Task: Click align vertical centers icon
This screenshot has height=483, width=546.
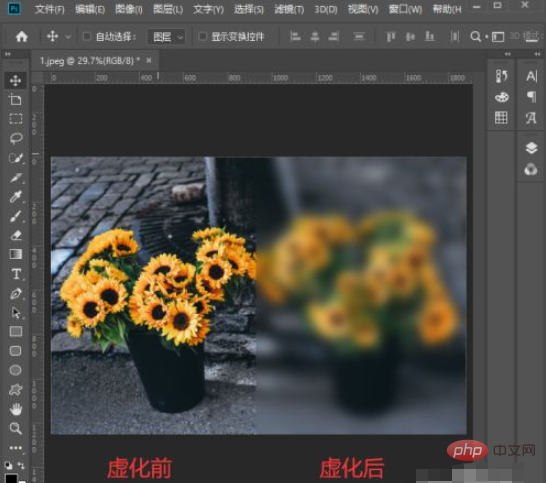Action: pos(411,36)
